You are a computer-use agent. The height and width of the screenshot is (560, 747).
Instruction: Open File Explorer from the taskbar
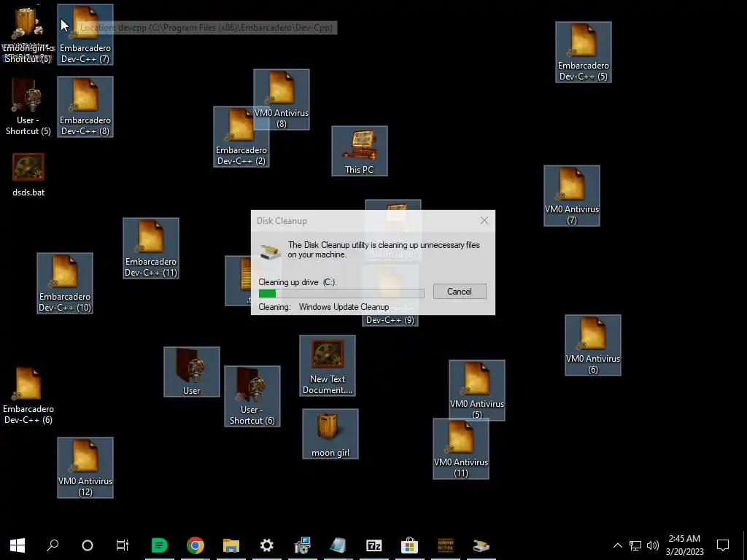click(231, 545)
